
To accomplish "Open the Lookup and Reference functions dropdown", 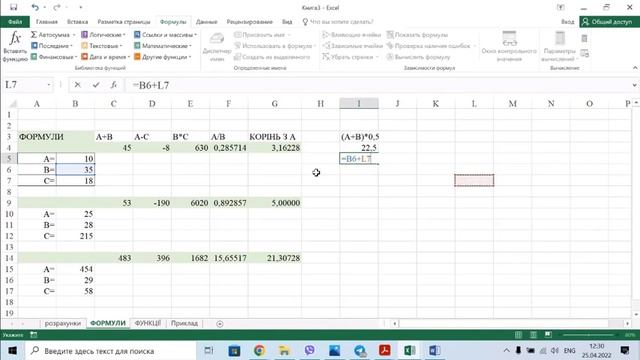I will [x=165, y=35].
